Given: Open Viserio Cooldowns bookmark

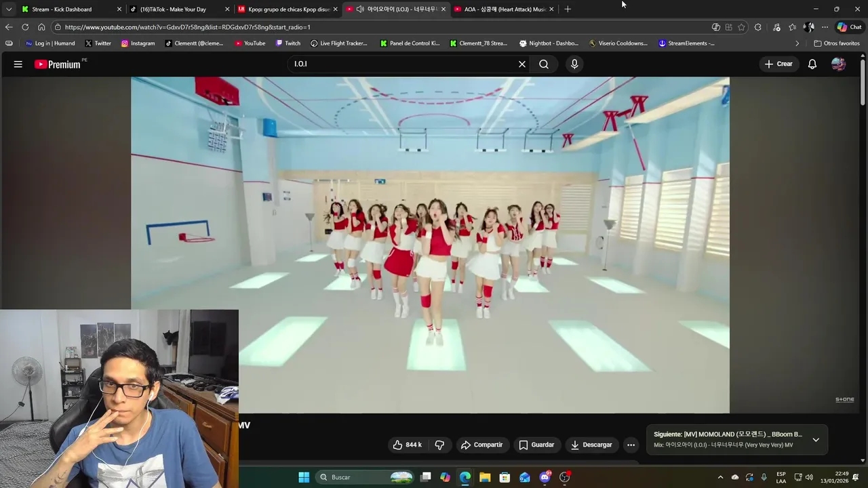Looking at the screenshot, I should pos(618,43).
